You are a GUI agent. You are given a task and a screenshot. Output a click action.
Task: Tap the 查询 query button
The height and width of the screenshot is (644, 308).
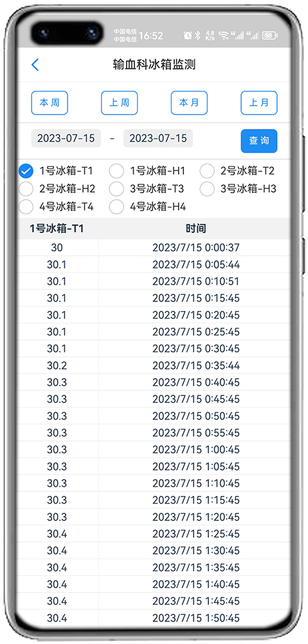(258, 141)
